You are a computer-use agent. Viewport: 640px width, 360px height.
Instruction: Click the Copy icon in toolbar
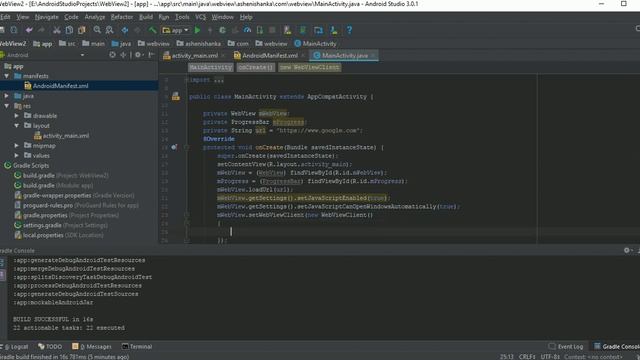pyautogui.click(x=69, y=30)
